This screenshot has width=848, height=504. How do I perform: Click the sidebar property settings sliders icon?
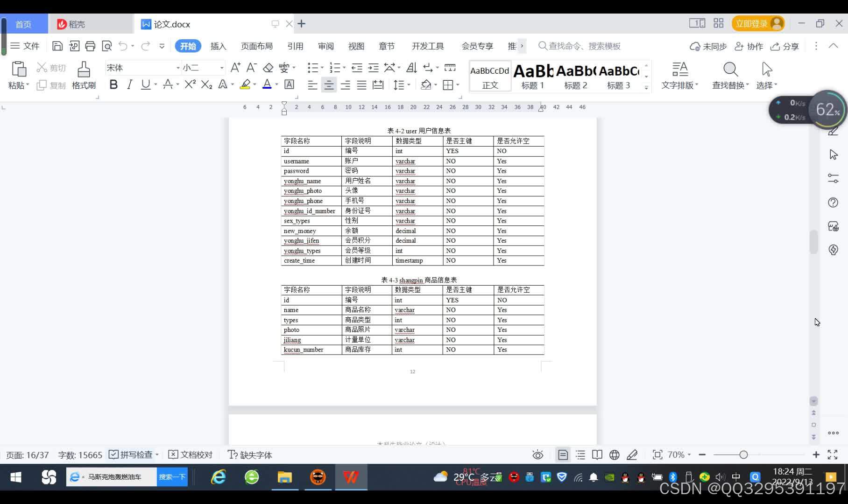[833, 178]
